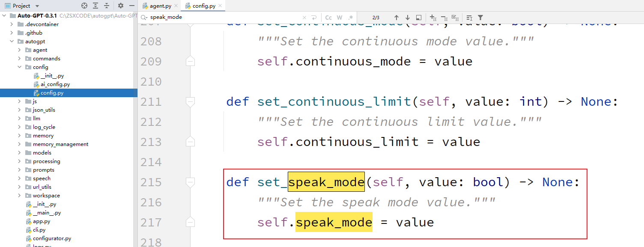Select the llm folder

[36, 119]
